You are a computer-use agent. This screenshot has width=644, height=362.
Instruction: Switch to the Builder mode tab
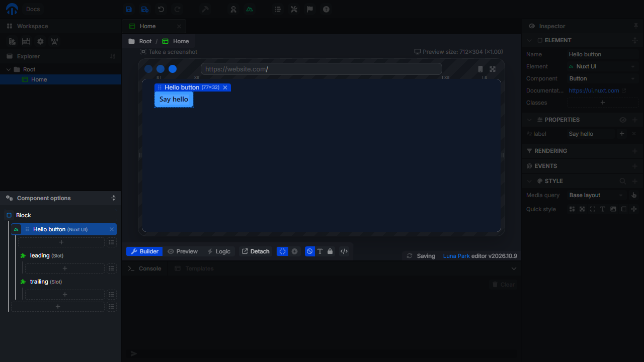(x=144, y=251)
